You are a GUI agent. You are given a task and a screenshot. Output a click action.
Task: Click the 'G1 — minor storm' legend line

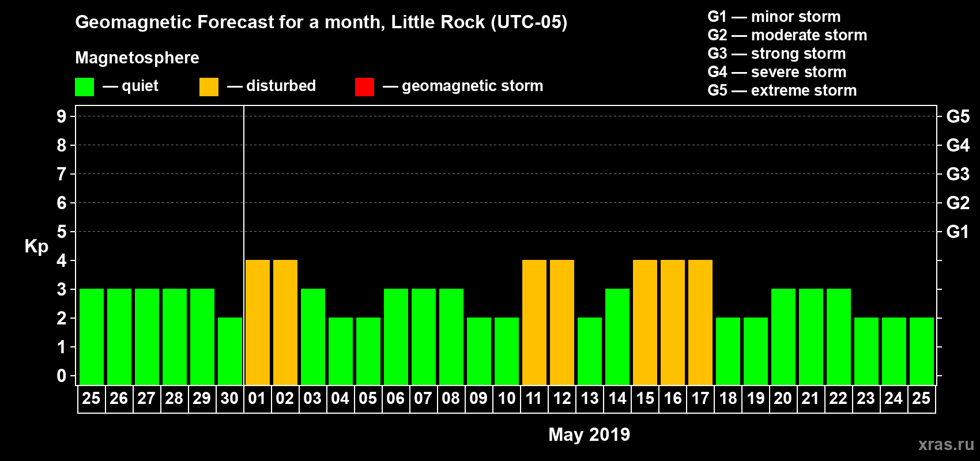774,17
